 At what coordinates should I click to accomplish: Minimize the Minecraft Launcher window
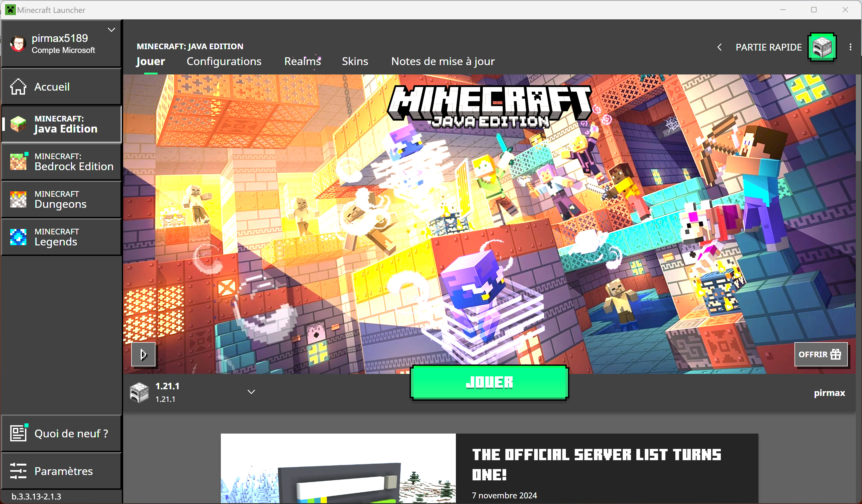point(783,10)
